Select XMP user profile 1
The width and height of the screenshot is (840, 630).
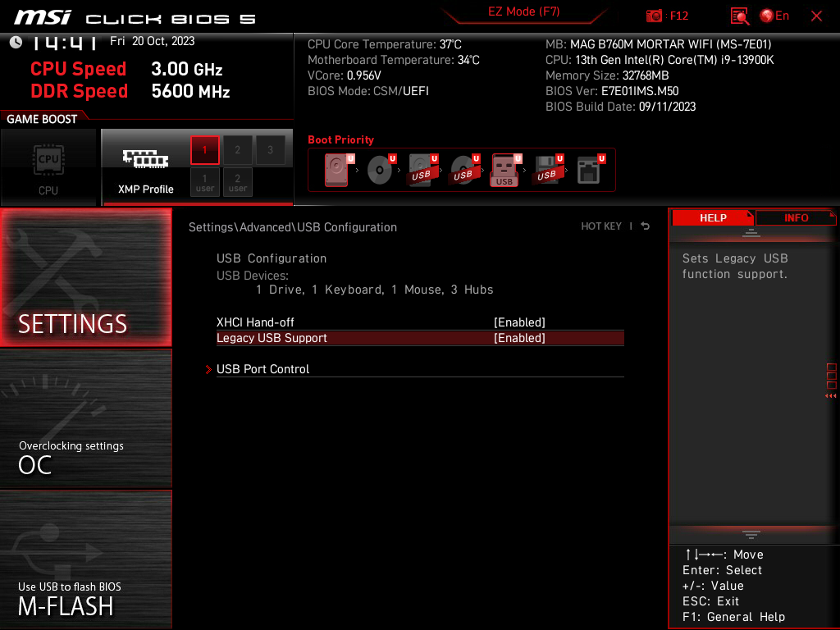click(204, 182)
